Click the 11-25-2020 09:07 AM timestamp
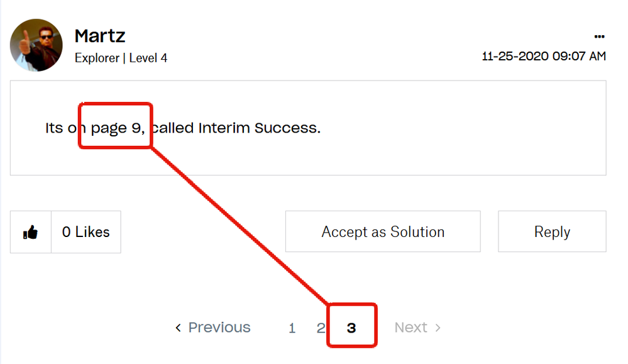Image resolution: width=628 pixels, height=364 pixels. click(x=544, y=57)
